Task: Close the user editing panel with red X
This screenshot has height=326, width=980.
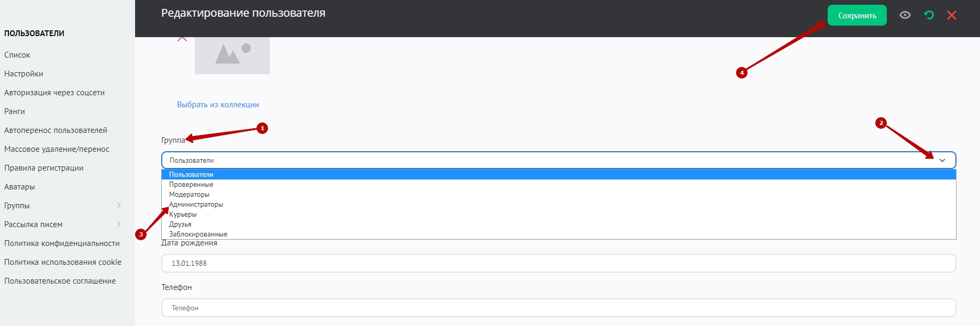Action: [x=952, y=15]
